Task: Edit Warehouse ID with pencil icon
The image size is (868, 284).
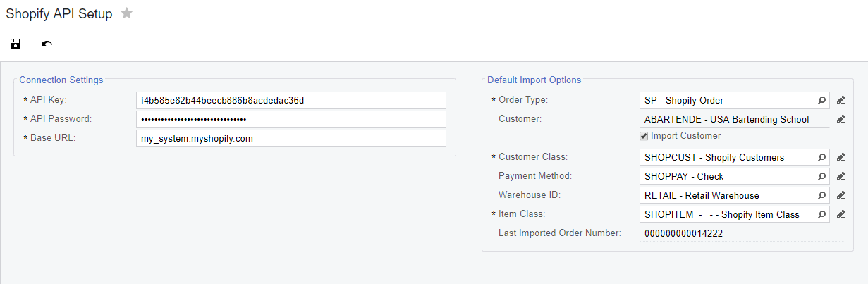Action: pos(841,195)
